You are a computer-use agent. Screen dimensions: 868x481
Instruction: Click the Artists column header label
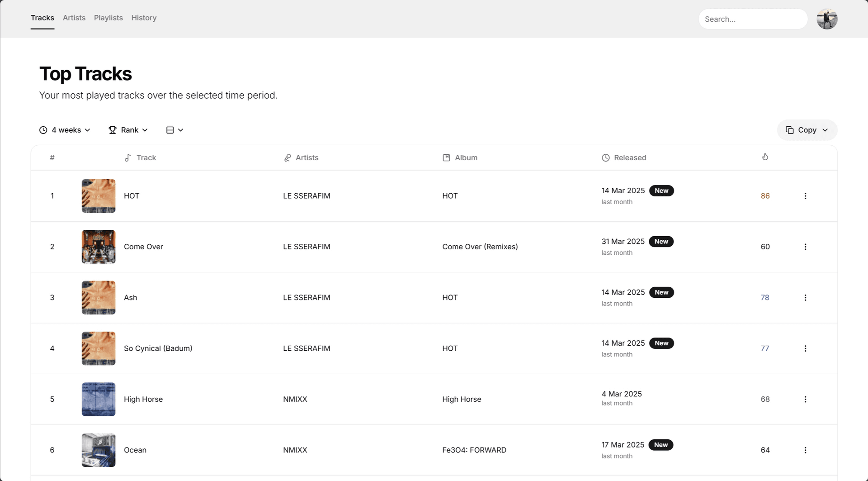(x=307, y=157)
